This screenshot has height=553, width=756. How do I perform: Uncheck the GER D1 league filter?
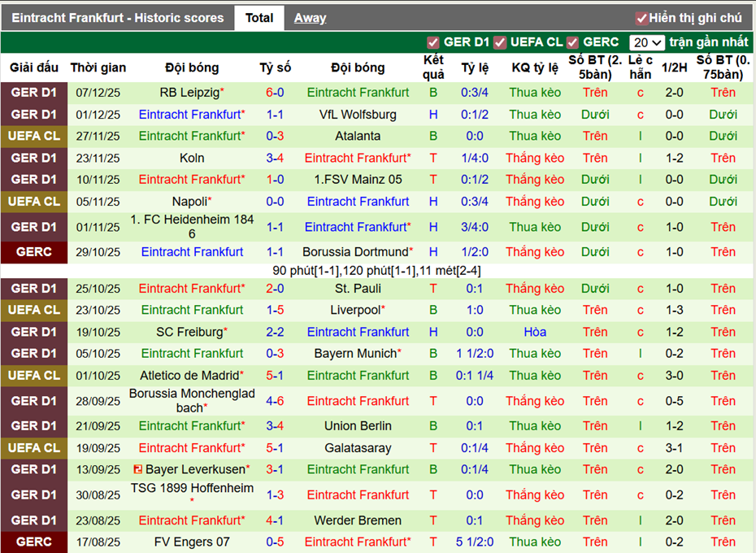coord(433,42)
